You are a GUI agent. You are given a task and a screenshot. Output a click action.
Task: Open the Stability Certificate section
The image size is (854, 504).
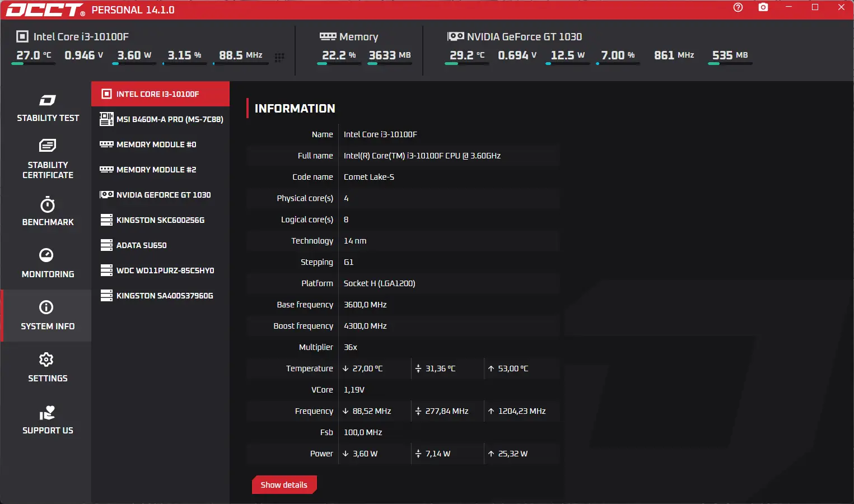pyautogui.click(x=48, y=160)
